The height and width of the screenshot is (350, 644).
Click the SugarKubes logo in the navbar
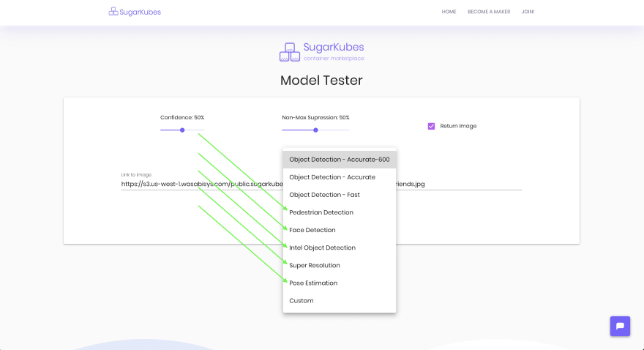click(x=135, y=12)
